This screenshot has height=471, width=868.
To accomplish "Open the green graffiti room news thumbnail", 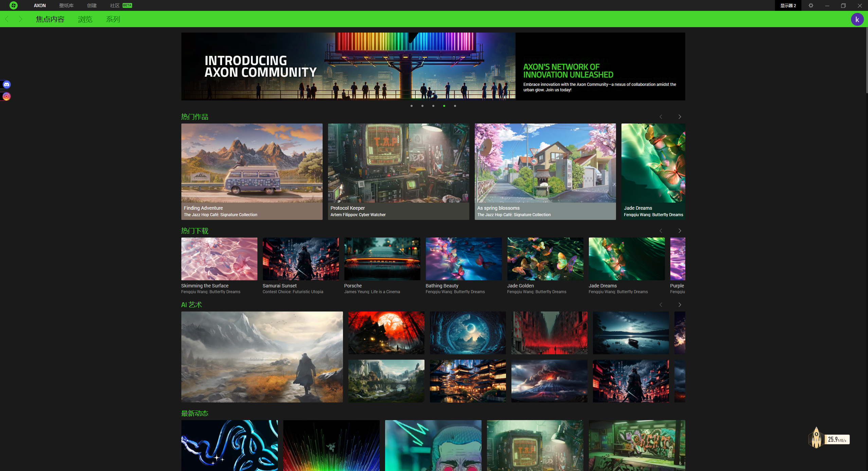I will pyautogui.click(x=637, y=446).
